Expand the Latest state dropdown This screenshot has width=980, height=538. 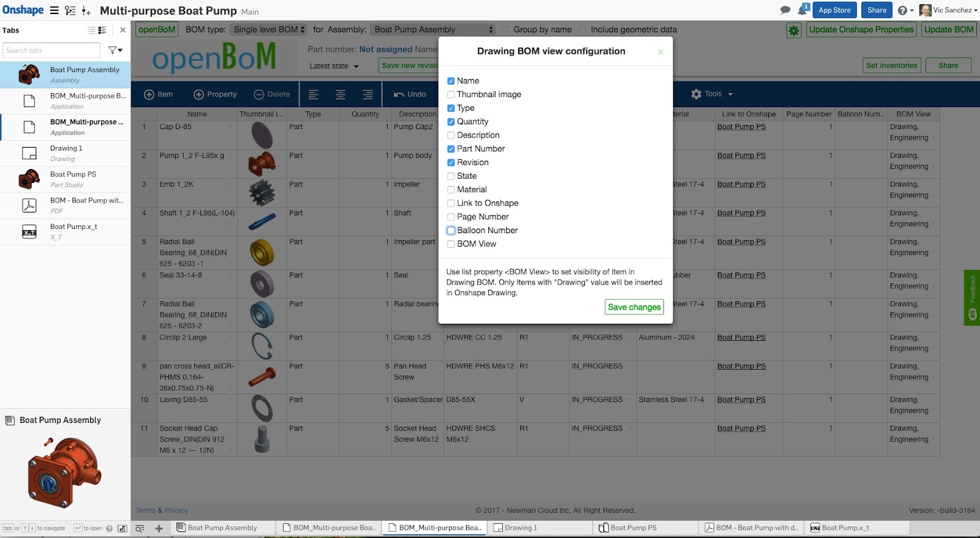pyautogui.click(x=334, y=66)
